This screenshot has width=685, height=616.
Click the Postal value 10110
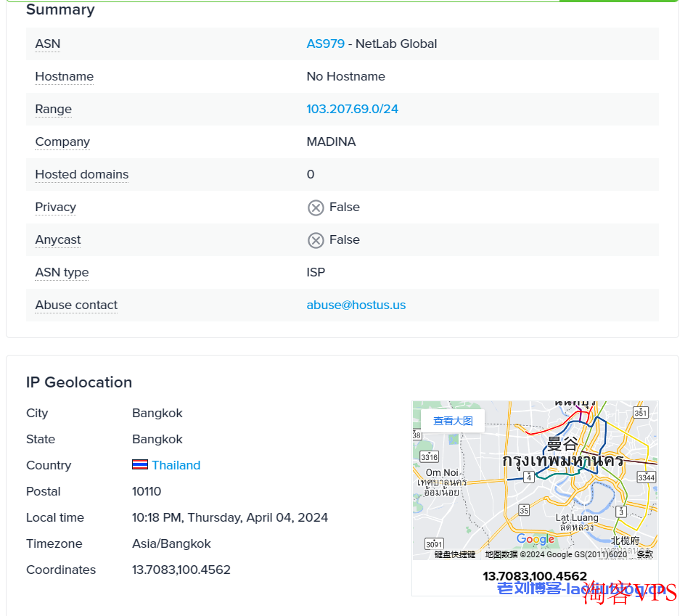(x=147, y=491)
